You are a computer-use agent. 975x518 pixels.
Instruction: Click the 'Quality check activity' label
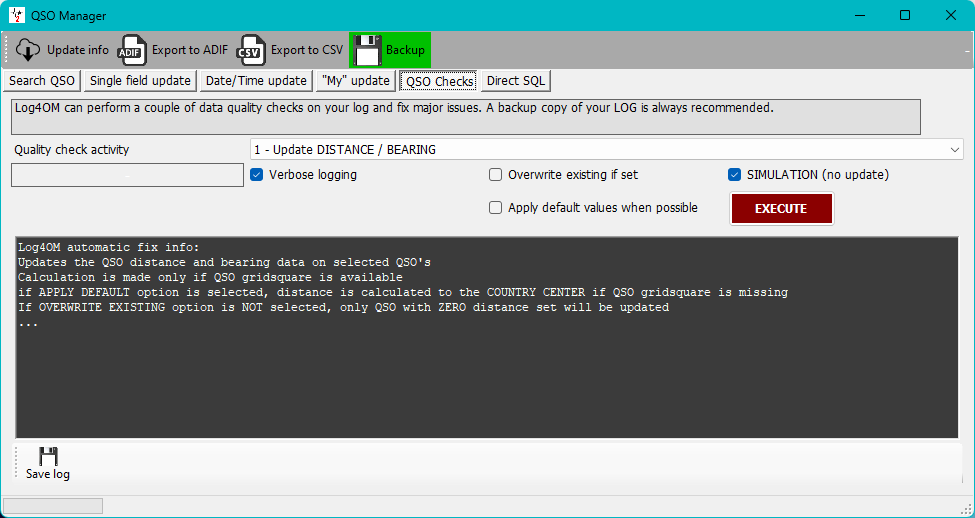72,149
